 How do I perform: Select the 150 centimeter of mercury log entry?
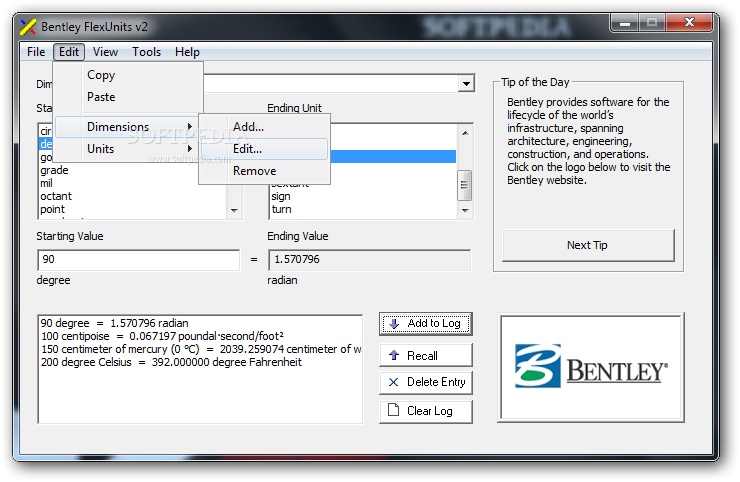(201, 349)
